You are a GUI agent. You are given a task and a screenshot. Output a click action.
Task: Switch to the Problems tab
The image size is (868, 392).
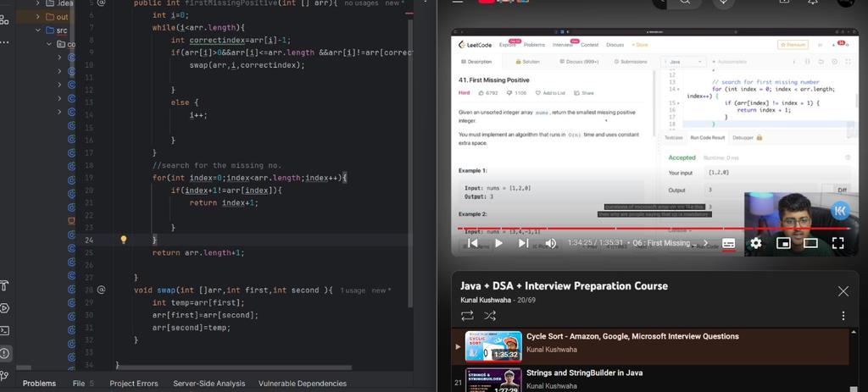[39, 384]
